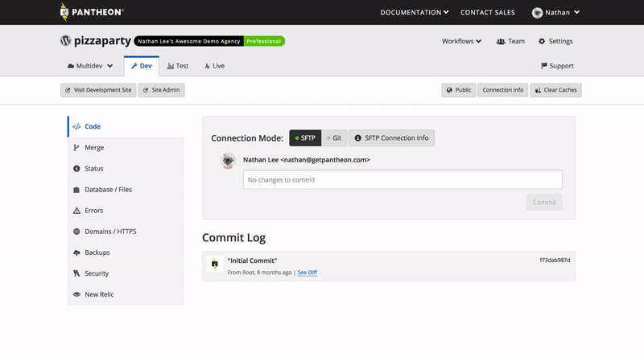Click the Errors warning triangle icon
Viewport: 644px width, 361px height.
76,211
